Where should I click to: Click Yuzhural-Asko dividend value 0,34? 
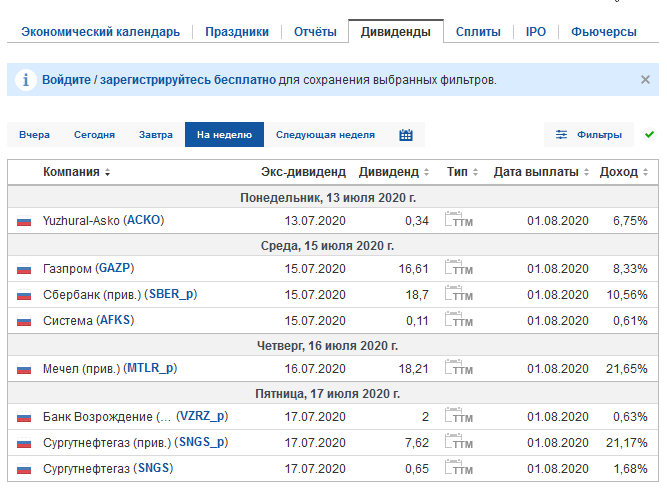[x=417, y=221]
